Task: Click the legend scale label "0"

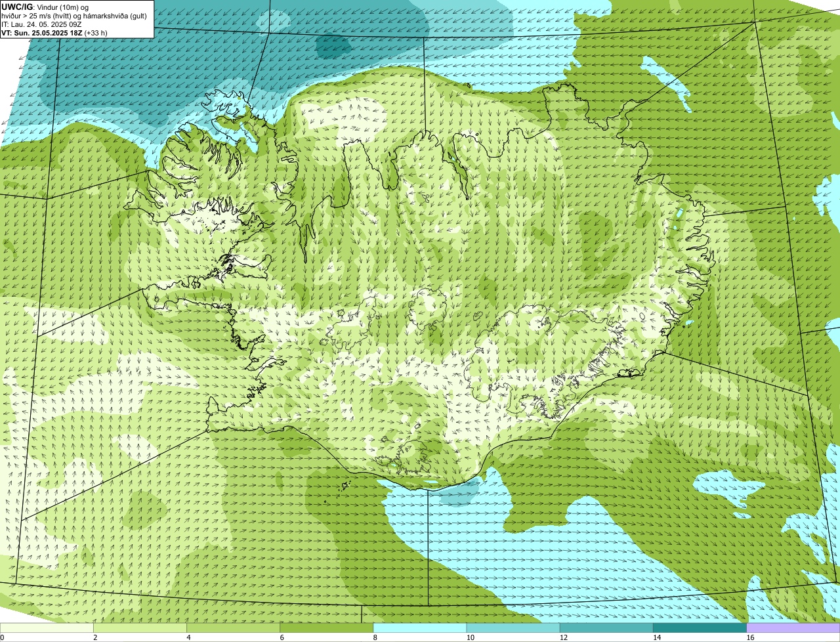Action: 2,637
